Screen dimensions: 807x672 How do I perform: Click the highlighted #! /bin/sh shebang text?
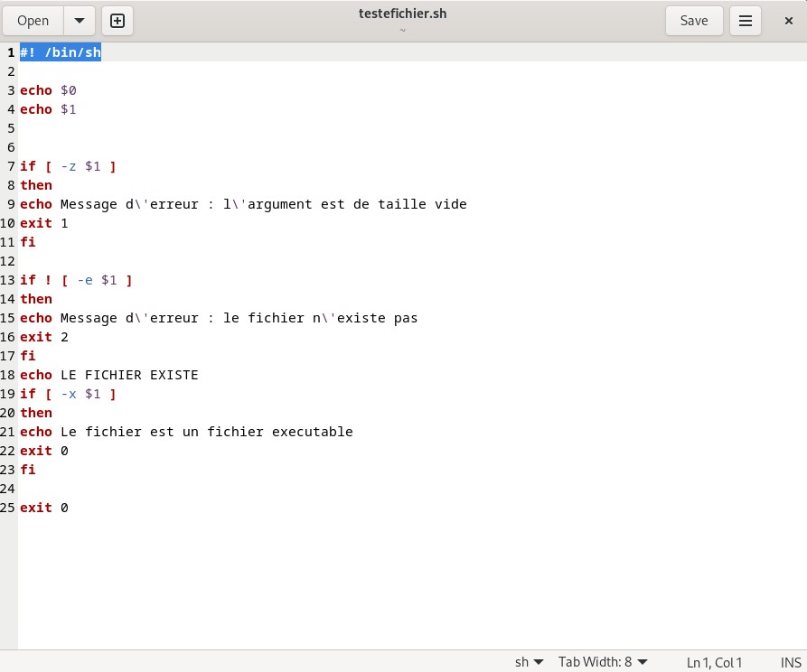pyautogui.click(x=61, y=52)
